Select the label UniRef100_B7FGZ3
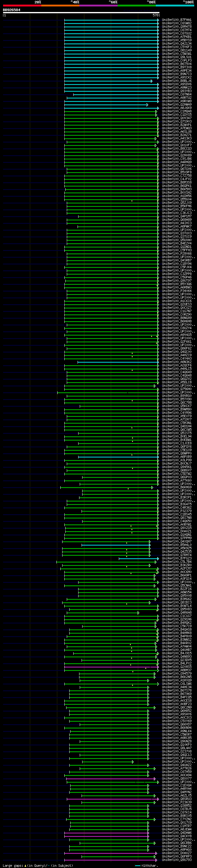This screenshot has height=868, width=197. click(176, 558)
